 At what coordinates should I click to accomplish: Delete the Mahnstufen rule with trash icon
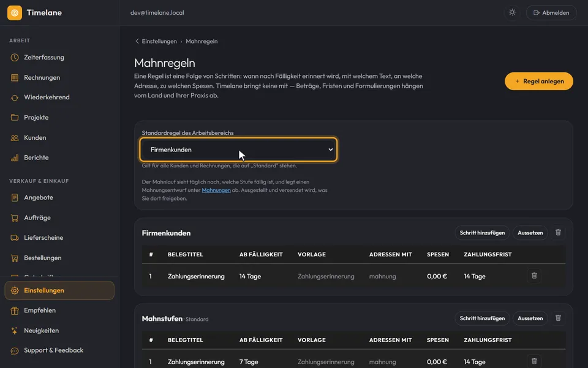(x=558, y=318)
